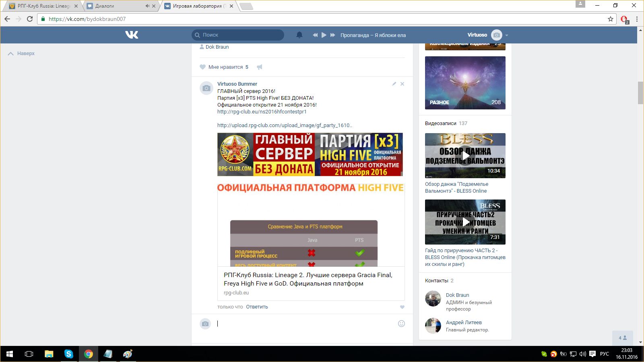Skip to next audio track
Screen dimensions: 644x362
[333, 35]
